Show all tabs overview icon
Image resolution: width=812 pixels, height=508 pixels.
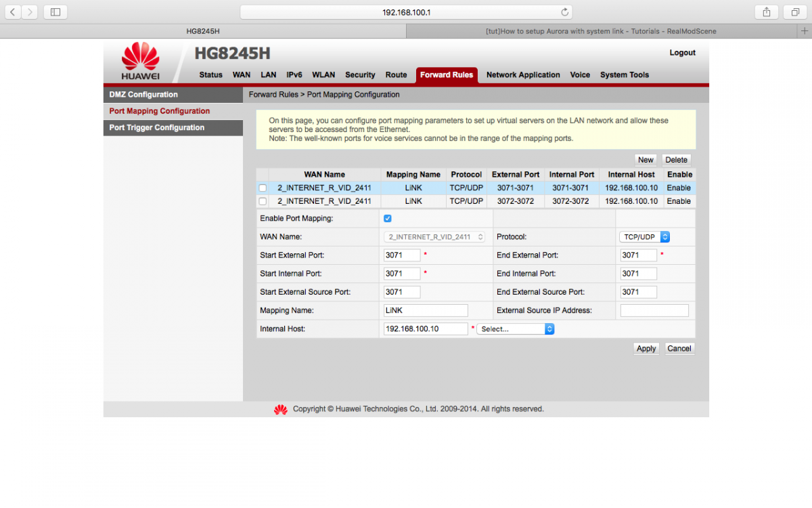point(794,12)
